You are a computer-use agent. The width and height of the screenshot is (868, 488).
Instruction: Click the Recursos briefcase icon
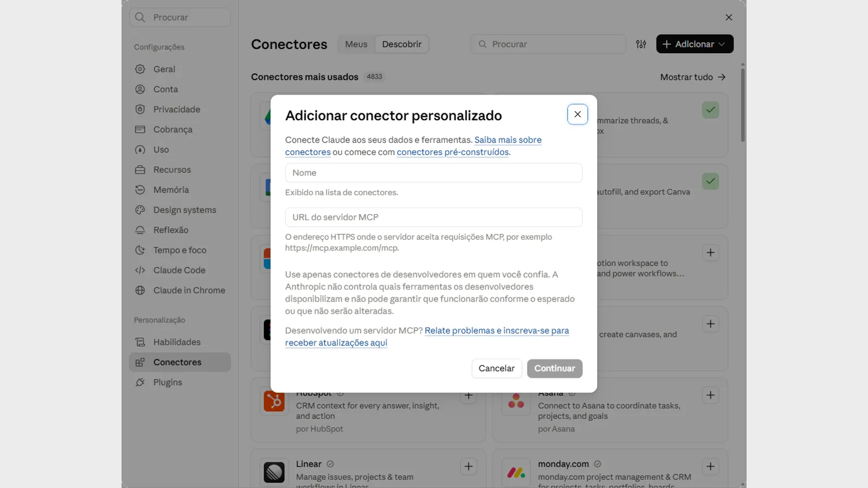pyautogui.click(x=140, y=170)
